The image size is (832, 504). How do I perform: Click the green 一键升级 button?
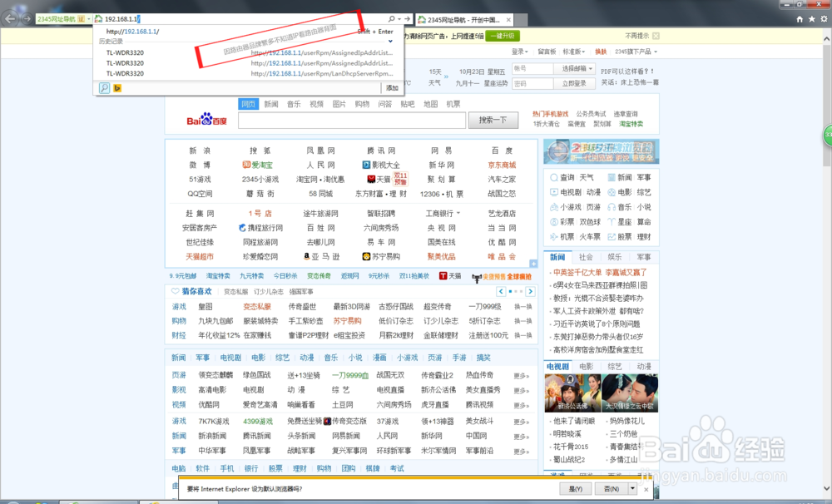click(503, 36)
